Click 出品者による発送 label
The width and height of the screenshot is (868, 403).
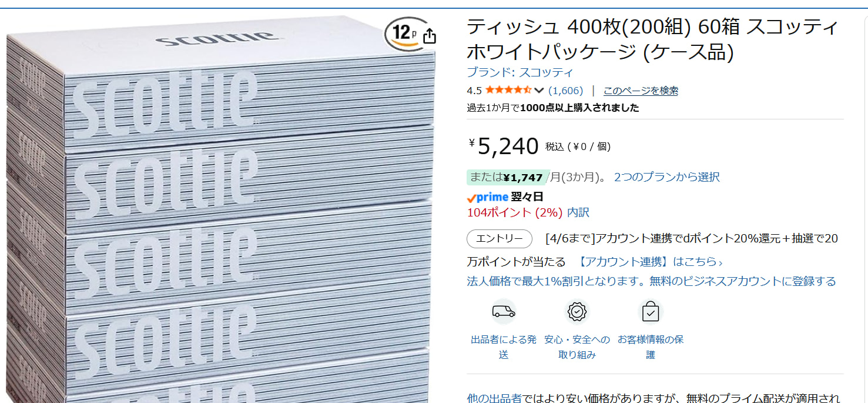pyautogui.click(x=504, y=347)
